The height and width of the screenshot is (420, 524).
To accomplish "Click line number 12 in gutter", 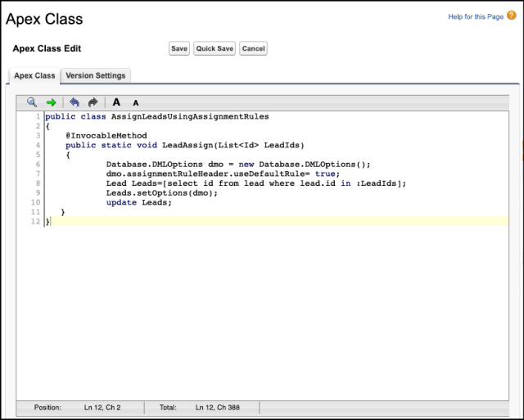I will pos(35,222).
